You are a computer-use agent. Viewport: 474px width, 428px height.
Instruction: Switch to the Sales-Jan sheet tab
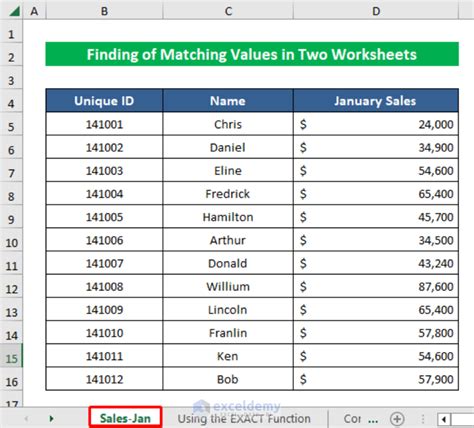125,418
